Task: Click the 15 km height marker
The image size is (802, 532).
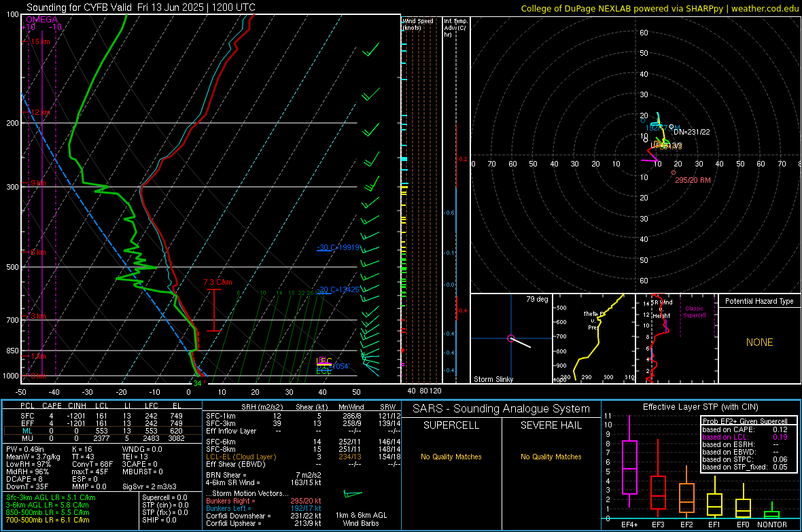Action: [x=40, y=41]
